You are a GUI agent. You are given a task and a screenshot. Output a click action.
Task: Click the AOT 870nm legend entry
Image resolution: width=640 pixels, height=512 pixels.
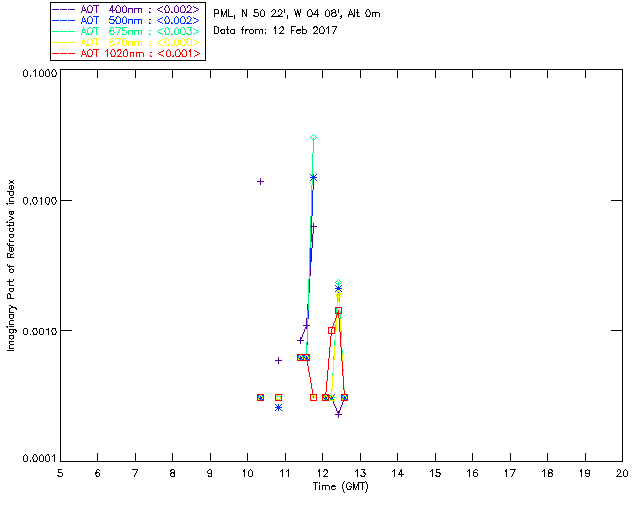(126, 42)
